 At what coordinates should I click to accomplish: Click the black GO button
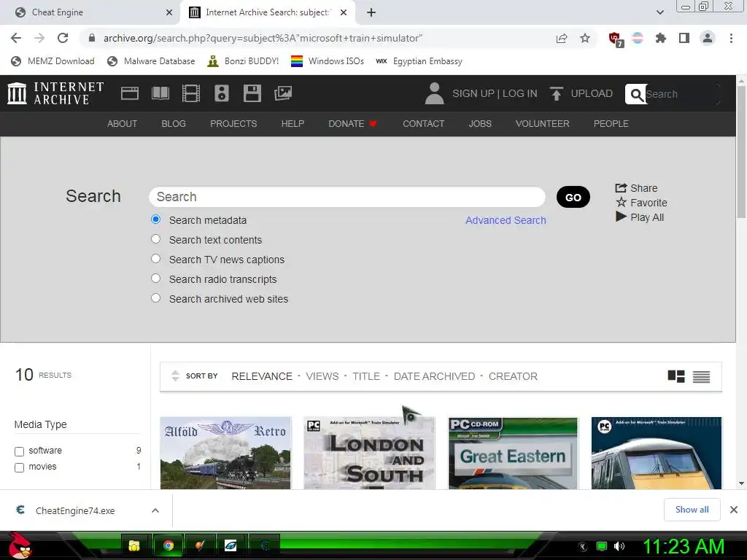(573, 197)
